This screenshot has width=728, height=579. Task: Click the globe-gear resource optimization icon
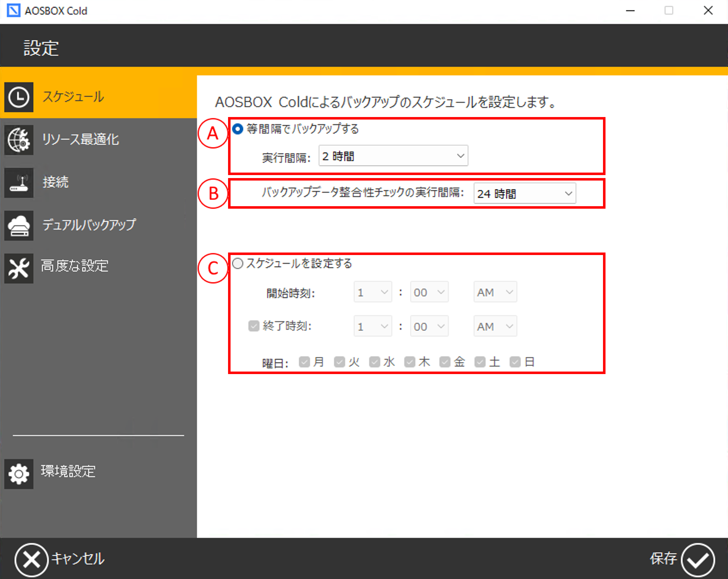pos(19,140)
